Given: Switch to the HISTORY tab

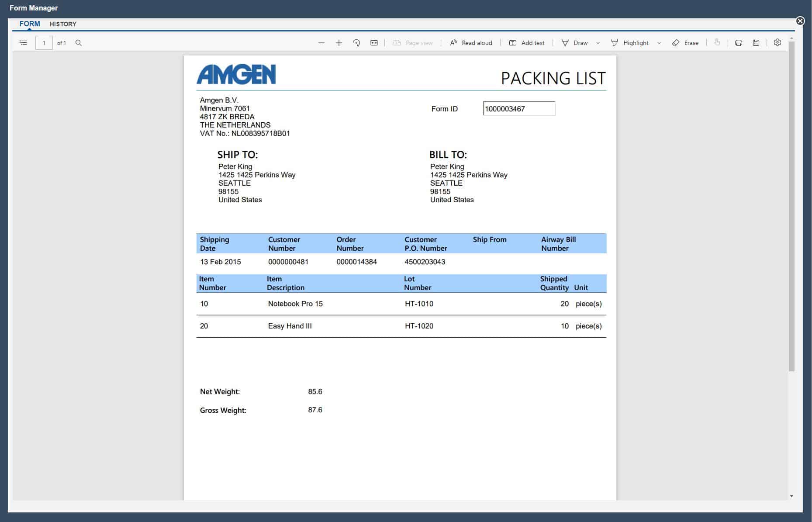Looking at the screenshot, I should (62, 24).
